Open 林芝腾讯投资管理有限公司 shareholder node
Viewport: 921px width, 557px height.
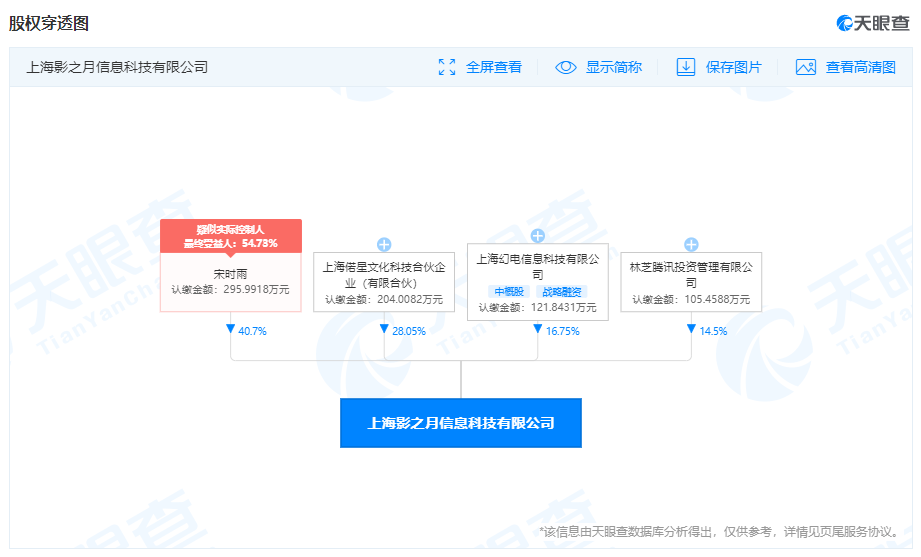[x=691, y=282]
